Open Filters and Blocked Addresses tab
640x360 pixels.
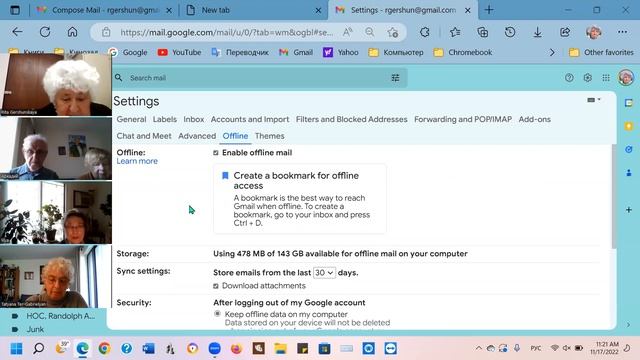tap(351, 119)
